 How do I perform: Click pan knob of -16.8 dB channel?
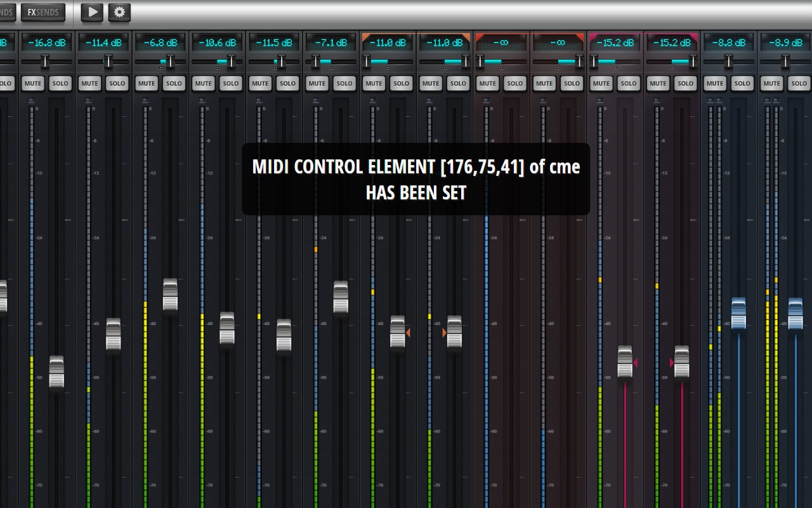point(46,62)
